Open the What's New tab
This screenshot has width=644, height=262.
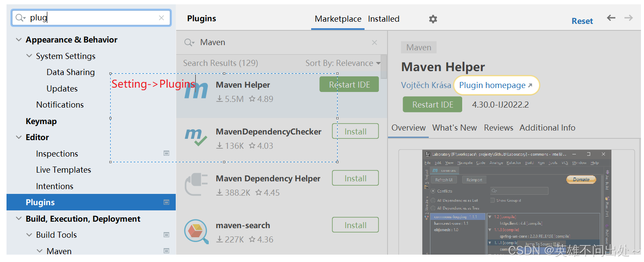click(x=454, y=128)
